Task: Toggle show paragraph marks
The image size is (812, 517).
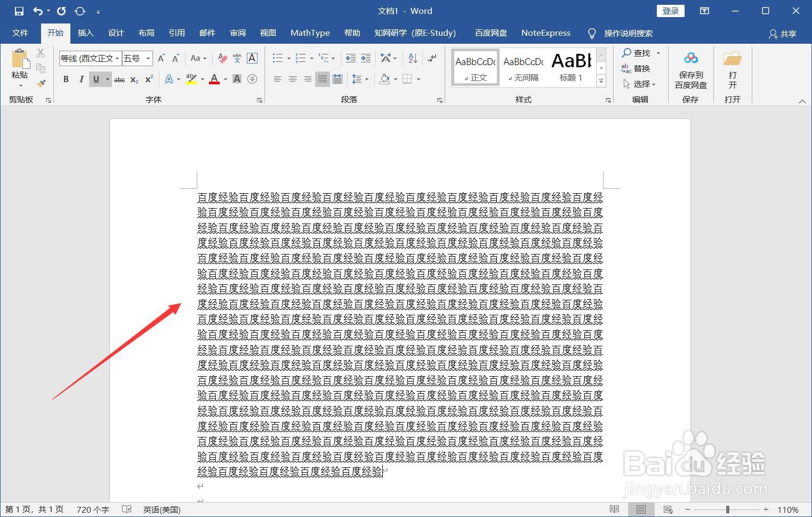Action: tap(432, 58)
